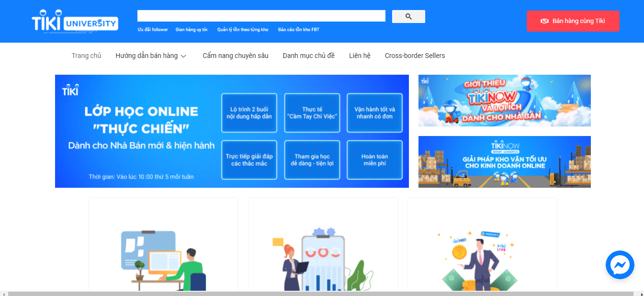
Task: Click the Thực tế Cầm Tay Chỉ Việc box
Action: [312, 113]
